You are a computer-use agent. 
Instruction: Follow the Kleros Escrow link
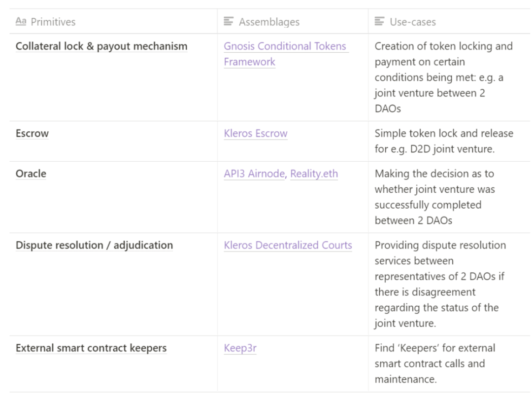(255, 134)
